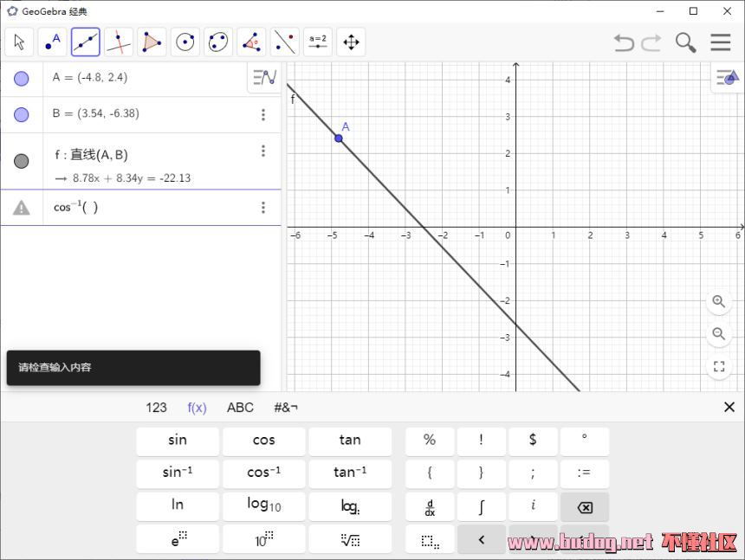Activate the Move Graphics View tool
The height and width of the screenshot is (560, 745).
pyautogui.click(x=351, y=42)
